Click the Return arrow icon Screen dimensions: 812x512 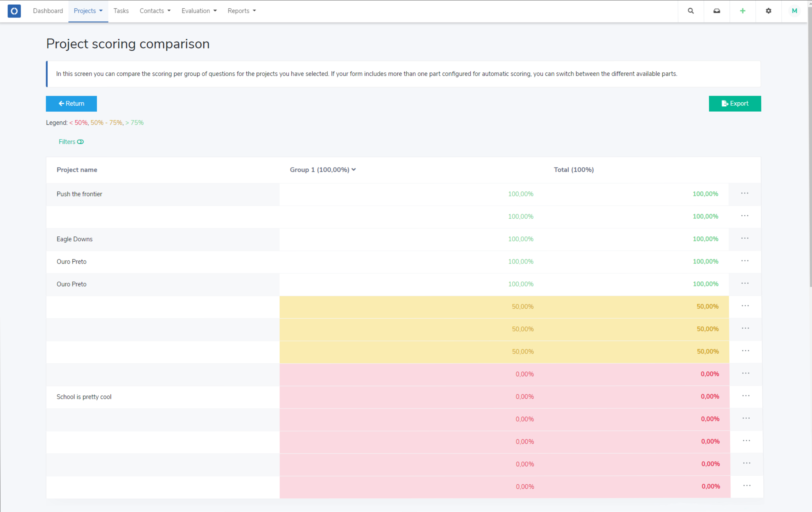pyautogui.click(x=61, y=103)
